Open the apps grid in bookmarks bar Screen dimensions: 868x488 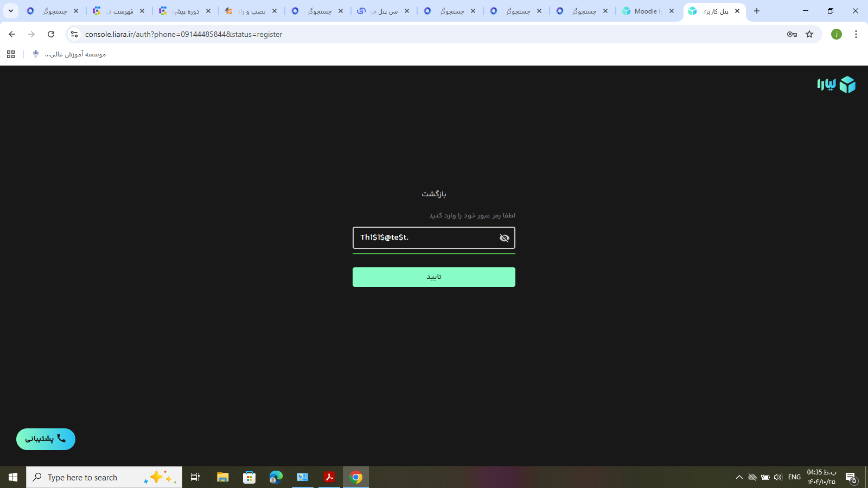(x=11, y=54)
